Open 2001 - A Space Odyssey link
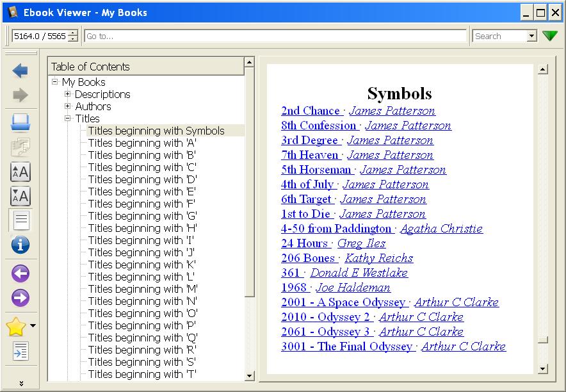 tap(343, 302)
